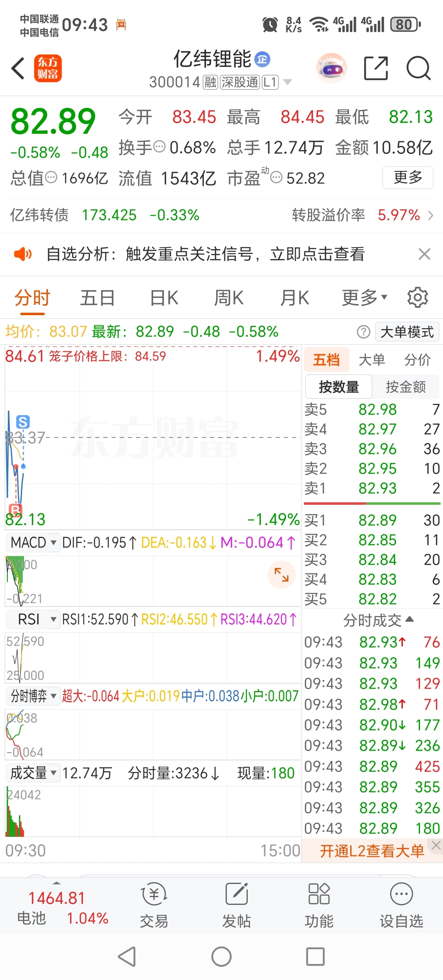Select the 分价 tab

pyautogui.click(x=417, y=359)
